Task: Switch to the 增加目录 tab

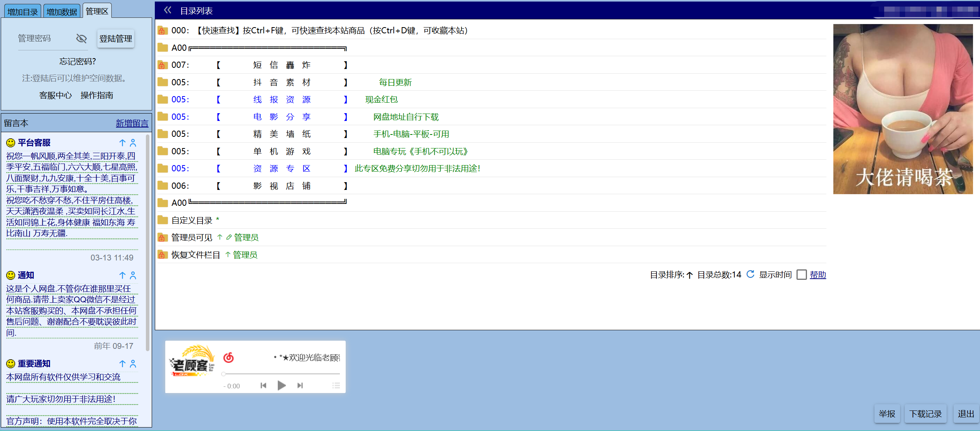Action: [x=23, y=12]
